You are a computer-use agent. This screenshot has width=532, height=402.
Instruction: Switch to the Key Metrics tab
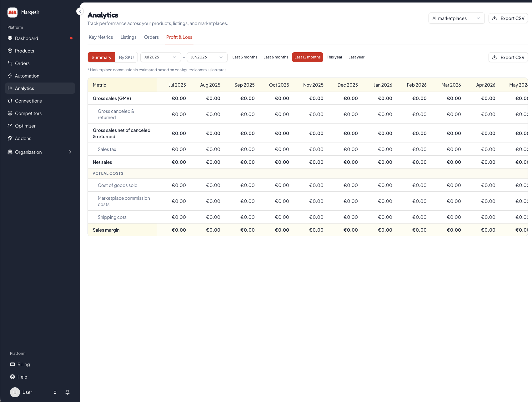point(101,37)
